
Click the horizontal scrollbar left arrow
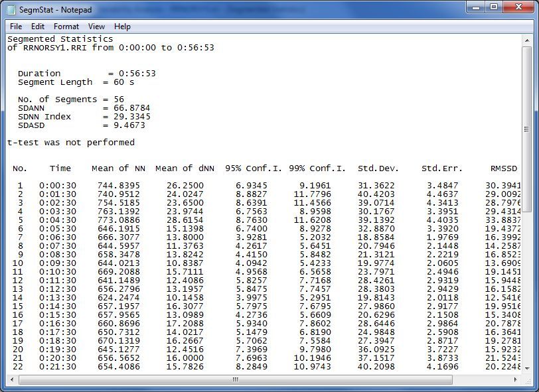[x=11, y=380]
